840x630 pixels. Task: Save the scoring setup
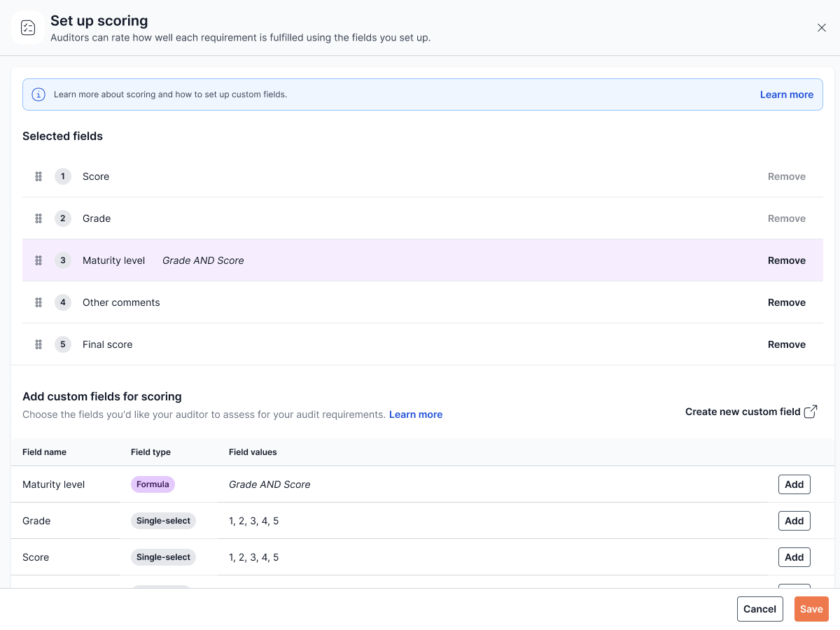pos(811,609)
